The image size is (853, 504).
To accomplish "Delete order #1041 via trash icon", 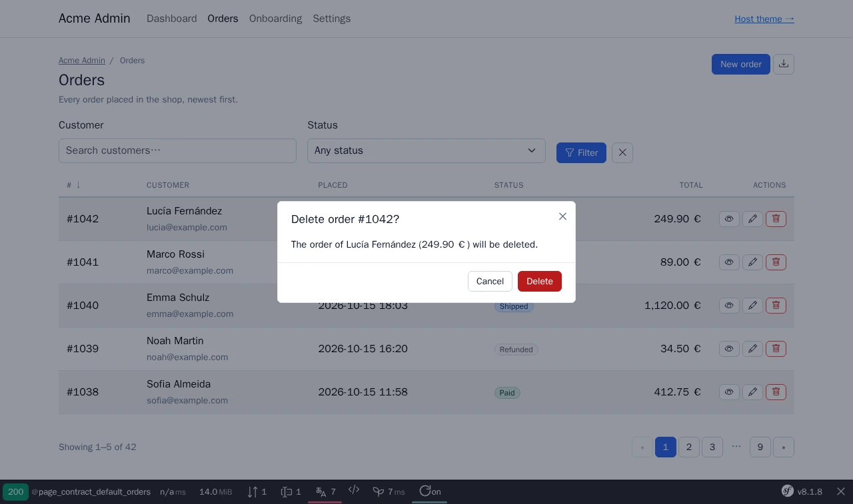I will tap(776, 262).
